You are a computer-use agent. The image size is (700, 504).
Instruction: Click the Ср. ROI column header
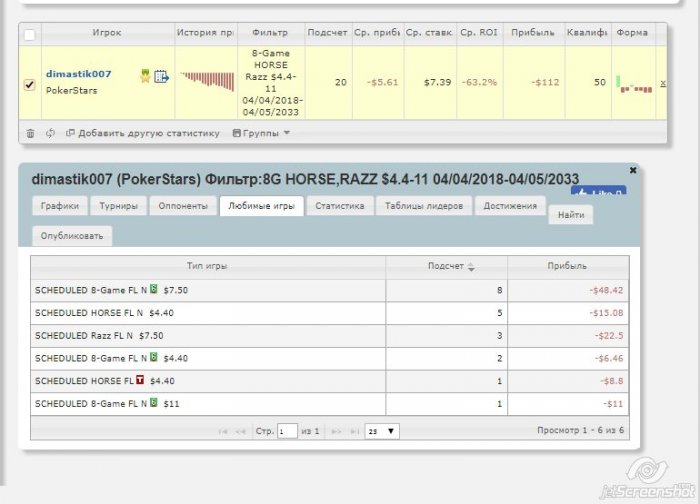click(479, 33)
